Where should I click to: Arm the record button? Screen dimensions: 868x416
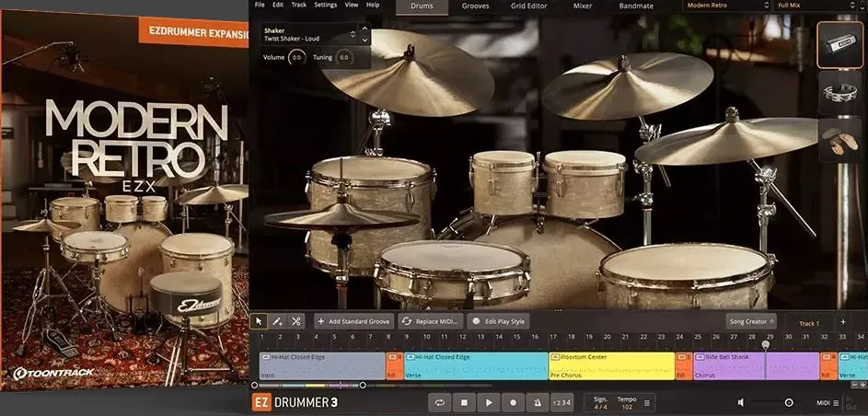point(513,403)
